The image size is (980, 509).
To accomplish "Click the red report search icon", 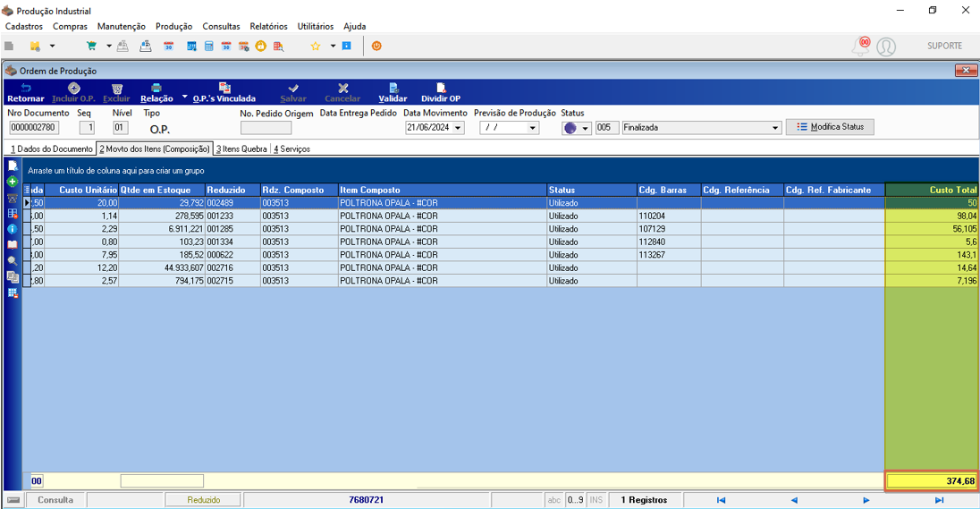I will tap(278, 46).
